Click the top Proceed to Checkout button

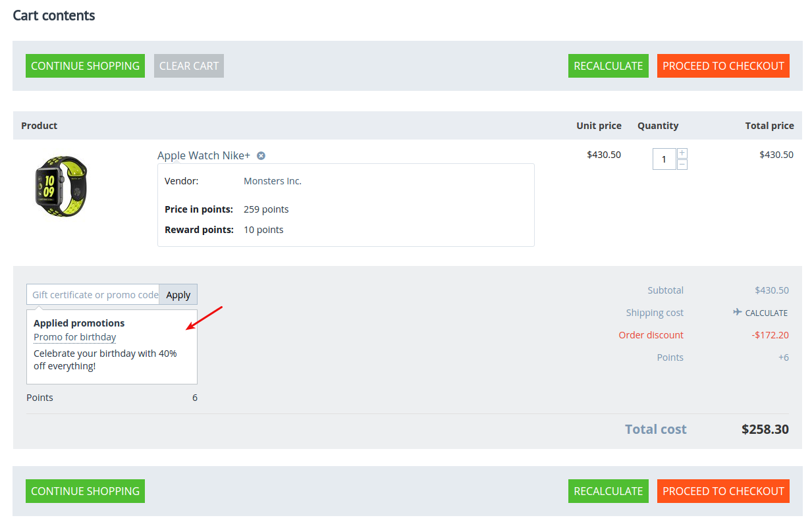[723, 66]
